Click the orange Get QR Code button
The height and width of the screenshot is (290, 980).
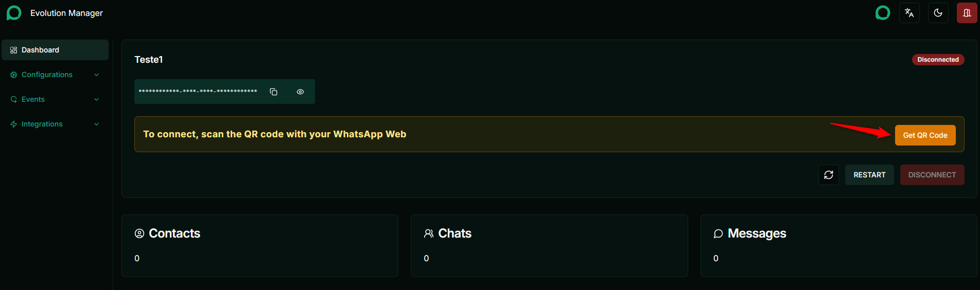925,135
